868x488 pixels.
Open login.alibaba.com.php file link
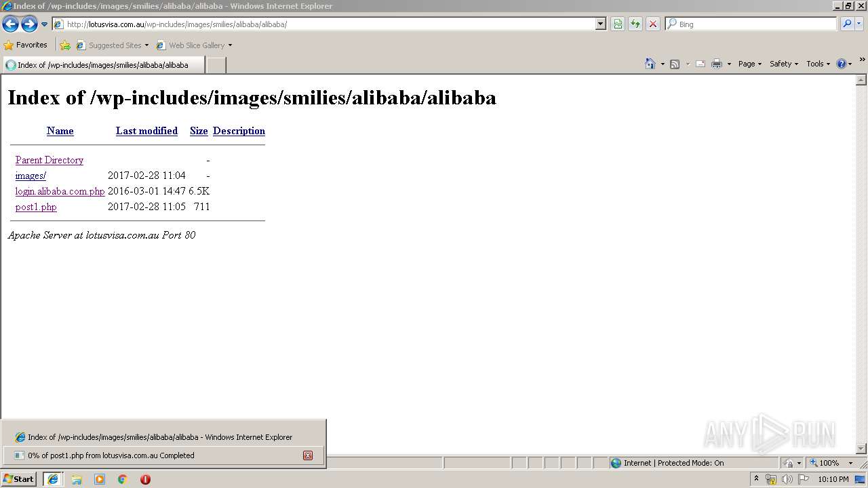point(60,191)
